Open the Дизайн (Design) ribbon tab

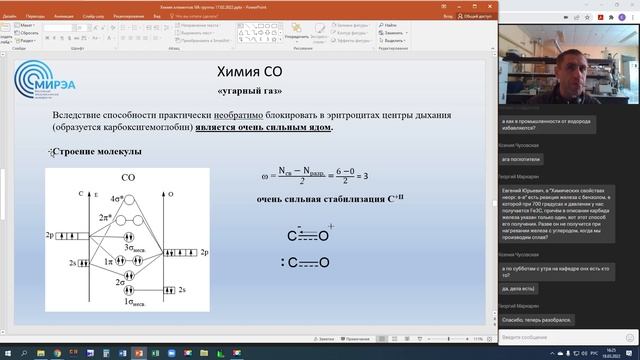9,16
